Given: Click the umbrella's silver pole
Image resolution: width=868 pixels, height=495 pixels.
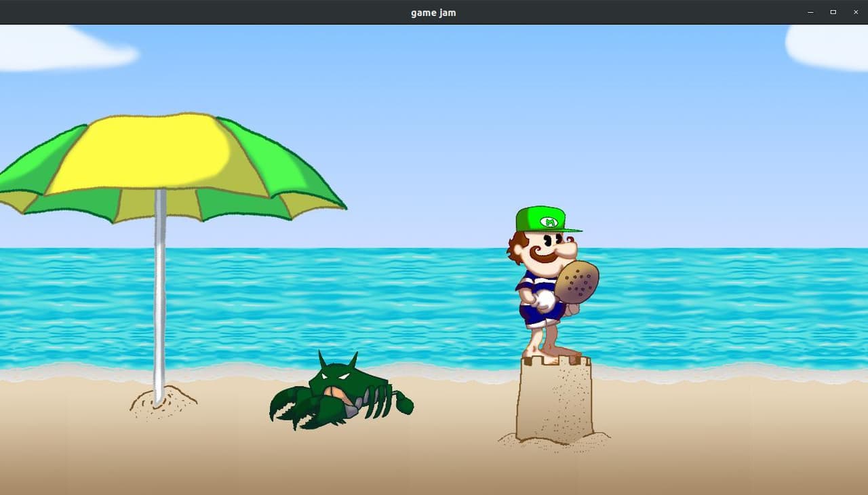Looking at the screenshot, I should [160, 296].
